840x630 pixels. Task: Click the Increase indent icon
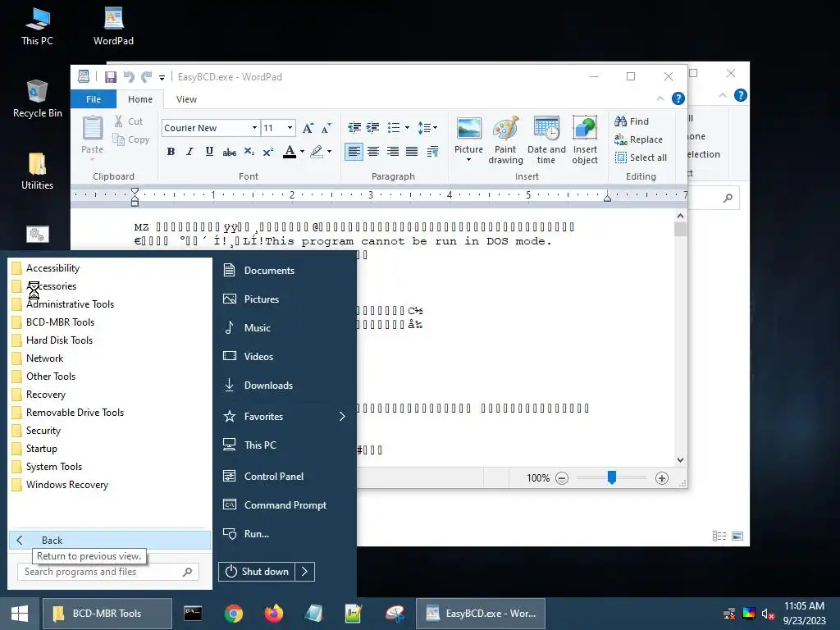pyautogui.click(x=373, y=127)
